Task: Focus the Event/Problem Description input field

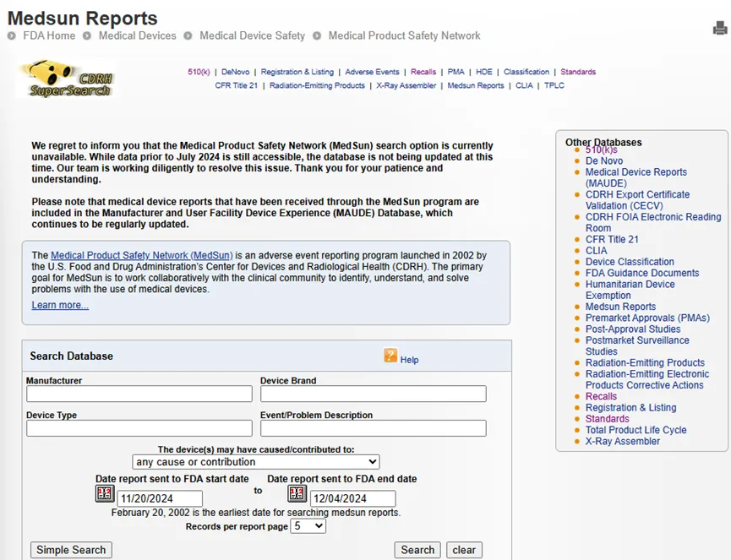Action: [x=374, y=428]
